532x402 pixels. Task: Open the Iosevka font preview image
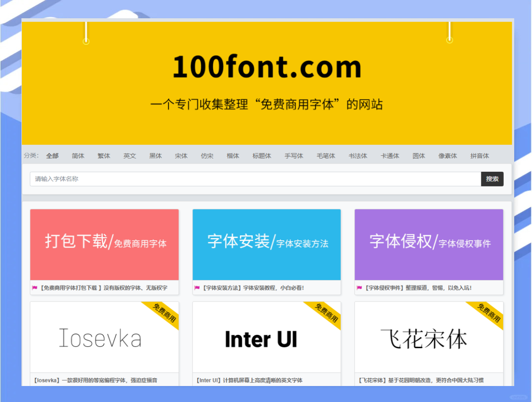(x=100, y=339)
